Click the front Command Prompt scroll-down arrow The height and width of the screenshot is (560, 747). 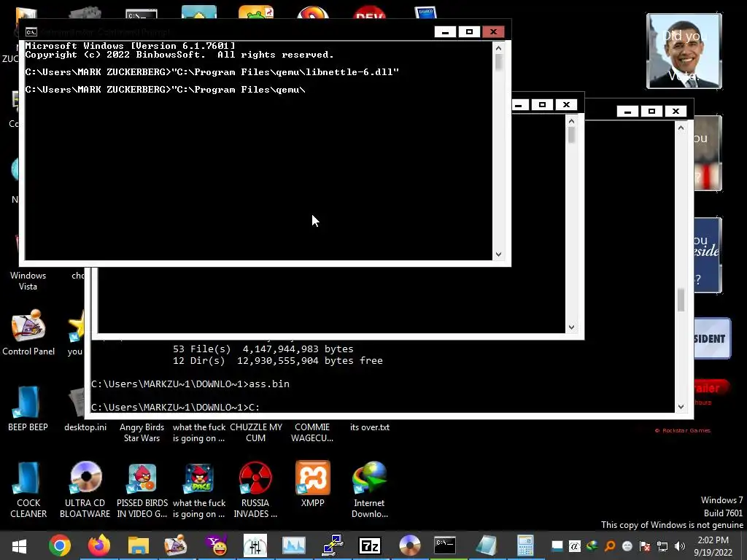click(x=498, y=254)
